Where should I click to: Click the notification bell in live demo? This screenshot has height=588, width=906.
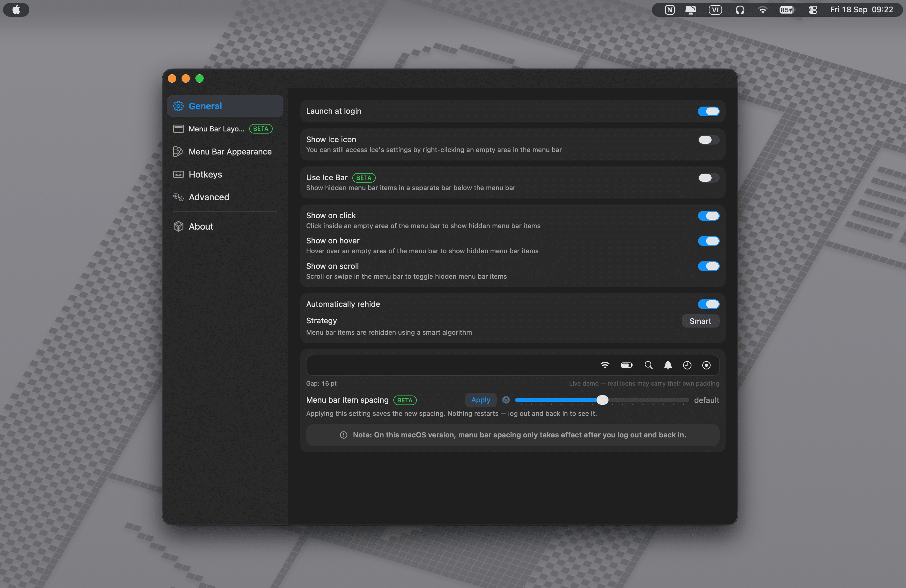[668, 365]
